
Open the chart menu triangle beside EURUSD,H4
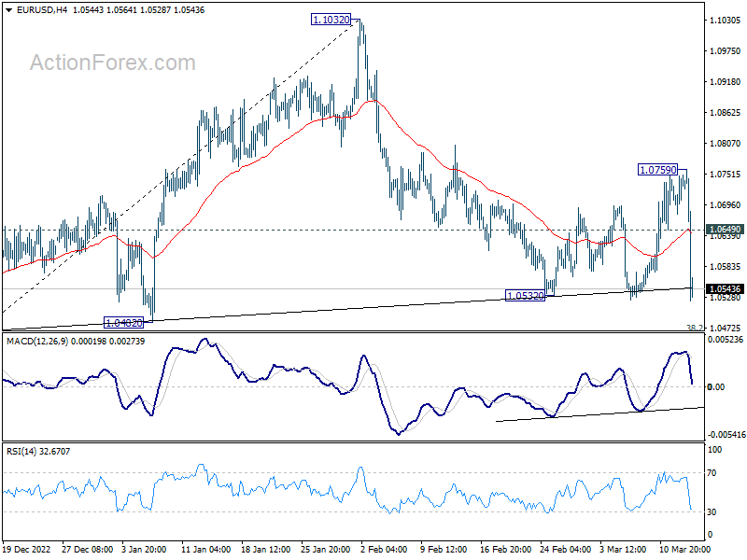[x=9, y=10]
